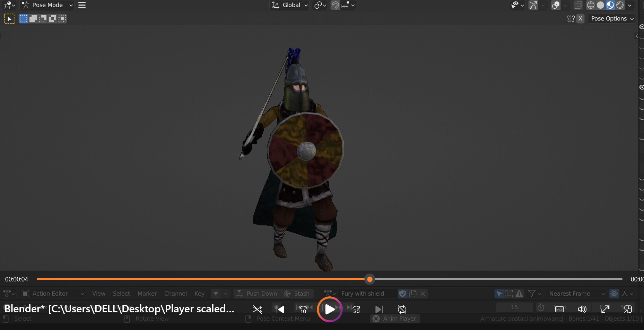Open the Snapping magnet icon

(x=335, y=5)
